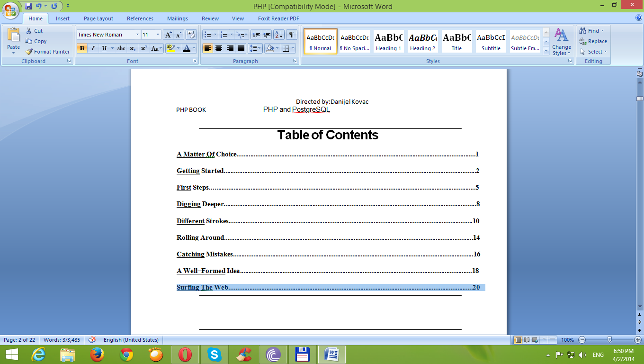The width and height of the screenshot is (644, 364).
Task: Expand the font name dropdown
Action: coord(137,35)
